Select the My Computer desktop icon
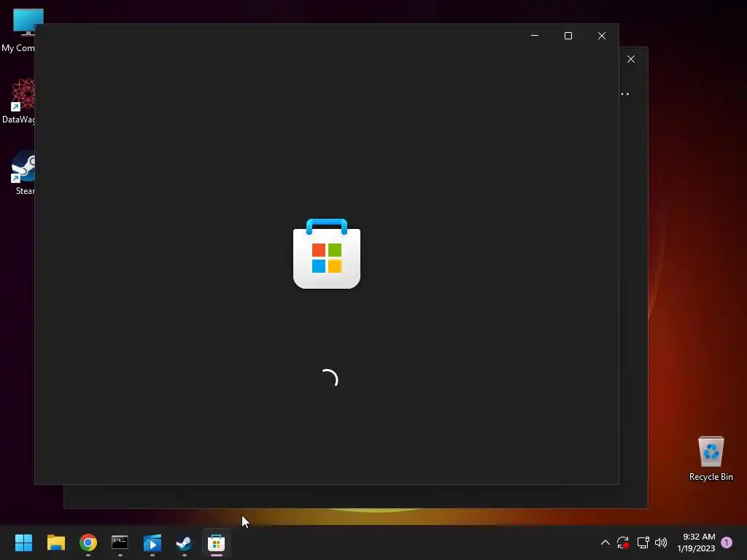Image resolution: width=747 pixels, height=560 pixels. tap(18, 31)
